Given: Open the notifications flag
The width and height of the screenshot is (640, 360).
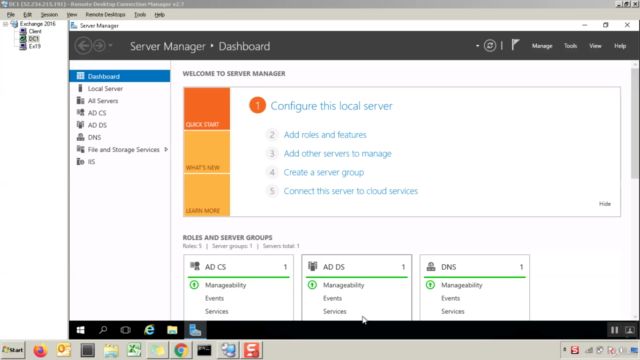Looking at the screenshot, I should click(515, 45).
